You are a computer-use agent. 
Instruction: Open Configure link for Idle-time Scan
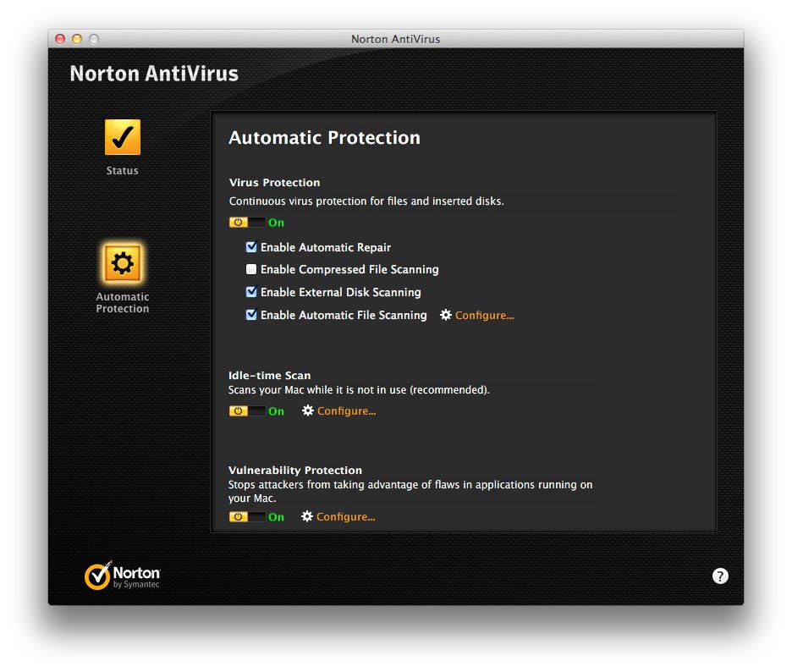click(346, 411)
